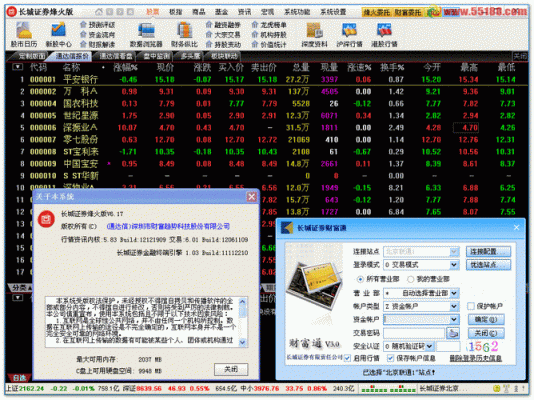Expand the 帐户类型 资金帐户 dropdown

454,306
